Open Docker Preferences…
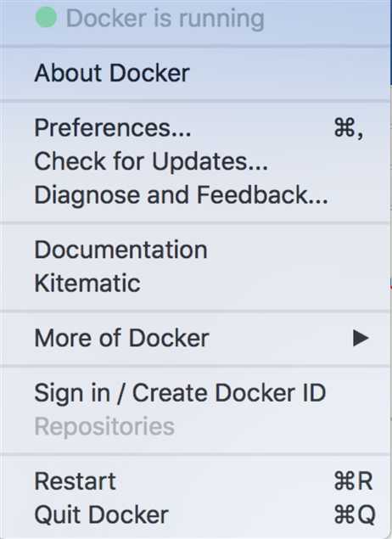392x539 pixels. click(x=195, y=128)
